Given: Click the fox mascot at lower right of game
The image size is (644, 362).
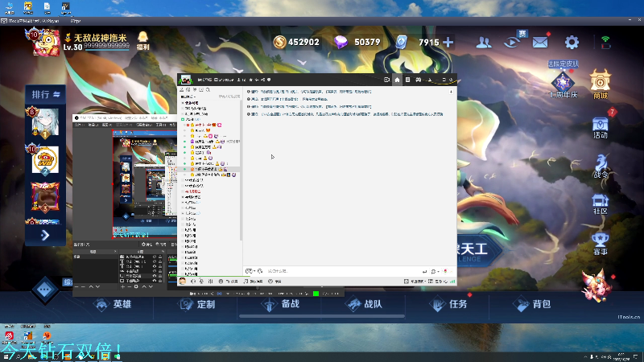Looking at the screenshot, I should [597, 286].
